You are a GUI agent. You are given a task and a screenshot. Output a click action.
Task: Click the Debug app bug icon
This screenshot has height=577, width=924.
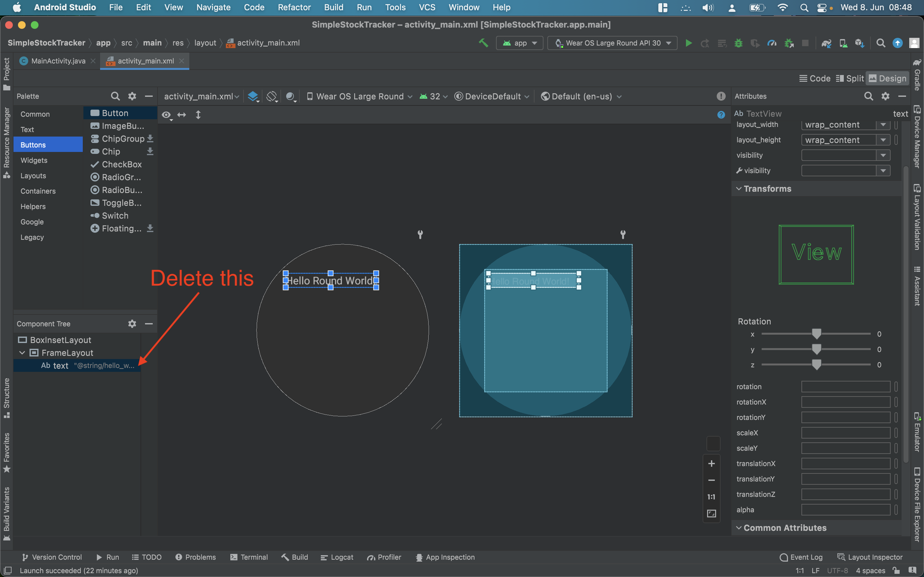738,43
